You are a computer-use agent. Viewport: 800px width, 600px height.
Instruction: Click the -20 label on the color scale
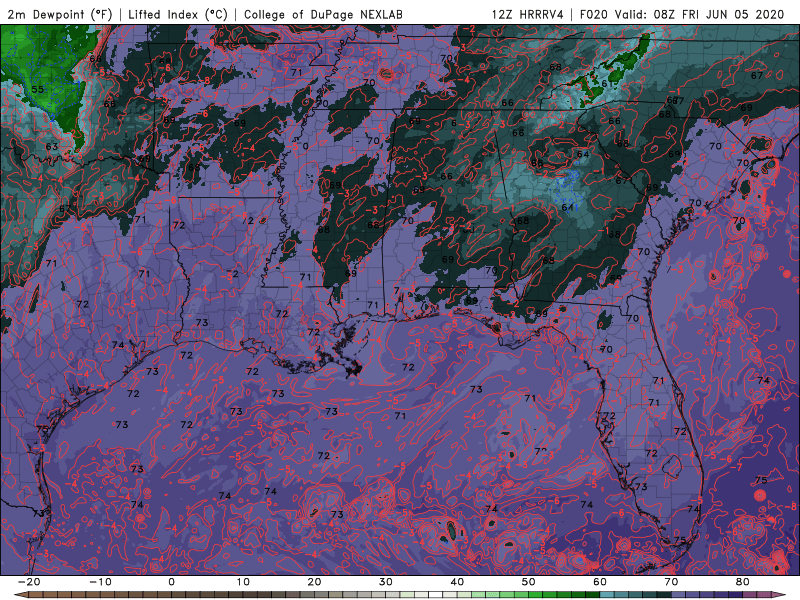pyautogui.click(x=29, y=582)
